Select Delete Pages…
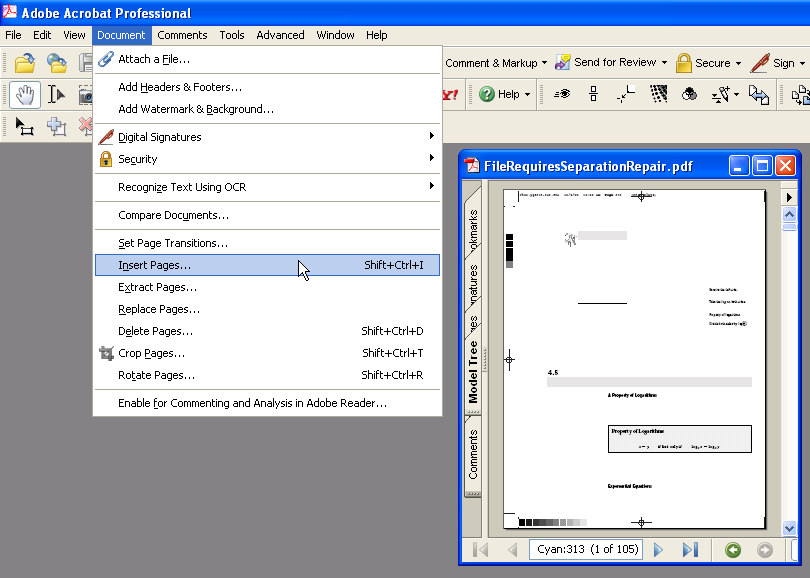Image resolution: width=810 pixels, height=578 pixels. tap(268, 331)
